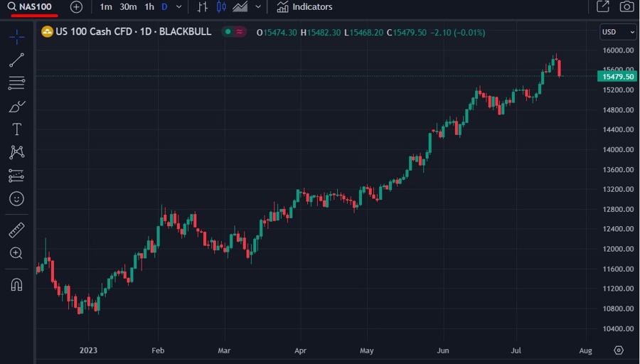640x364 pixels.
Task: Select the text annotation tool
Action: coord(17,129)
